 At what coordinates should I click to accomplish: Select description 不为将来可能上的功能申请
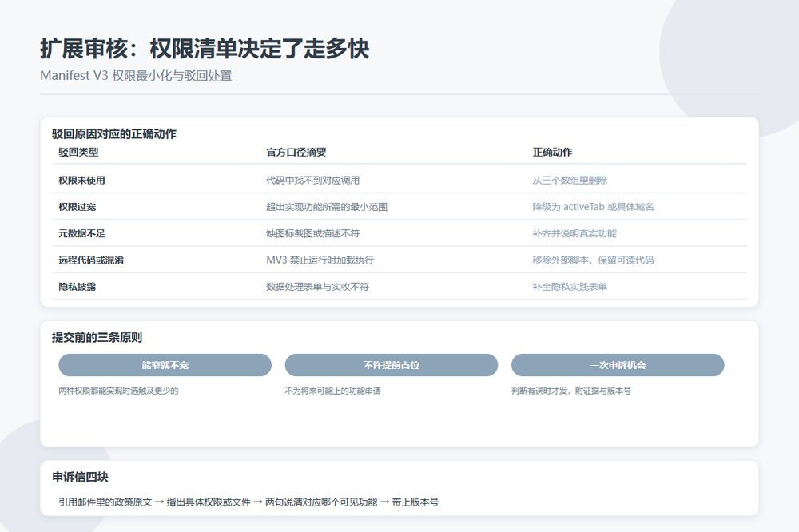click(x=332, y=391)
